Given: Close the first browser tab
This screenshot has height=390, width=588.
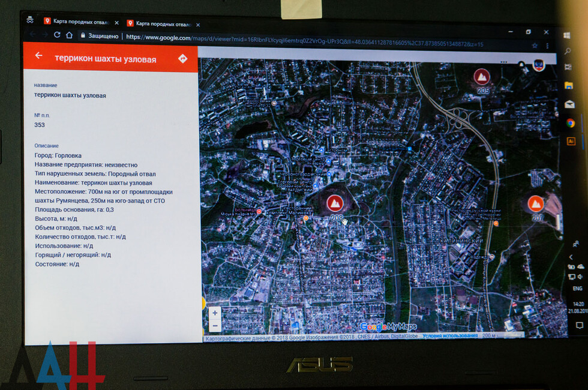Looking at the screenshot, I should point(116,23).
